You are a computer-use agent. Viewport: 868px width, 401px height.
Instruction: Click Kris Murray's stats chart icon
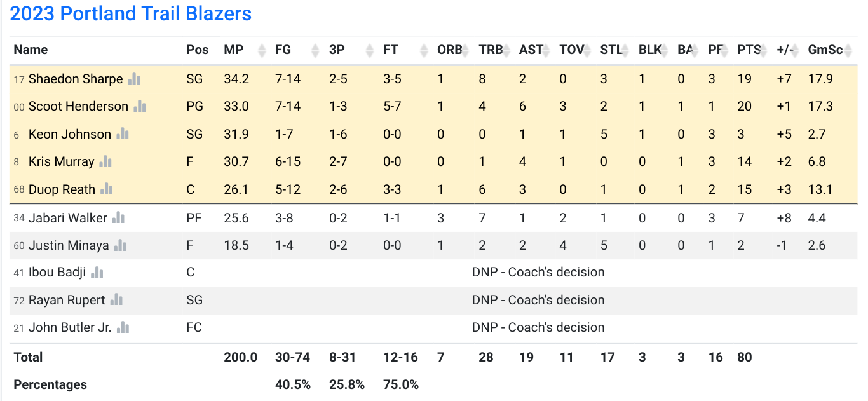coord(105,161)
